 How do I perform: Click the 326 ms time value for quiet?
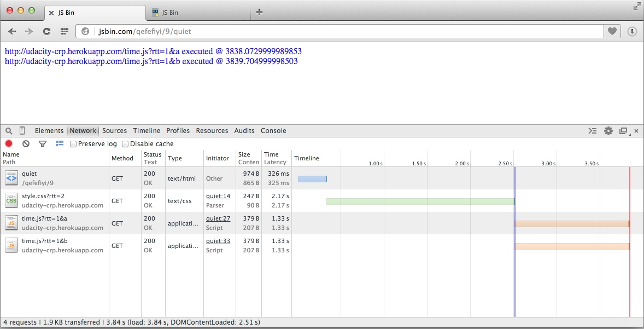click(x=278, y=174)
